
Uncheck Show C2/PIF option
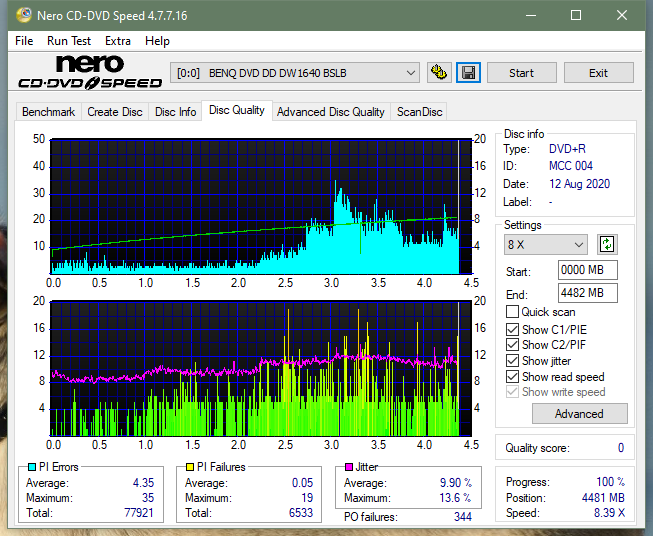[512, 345]
